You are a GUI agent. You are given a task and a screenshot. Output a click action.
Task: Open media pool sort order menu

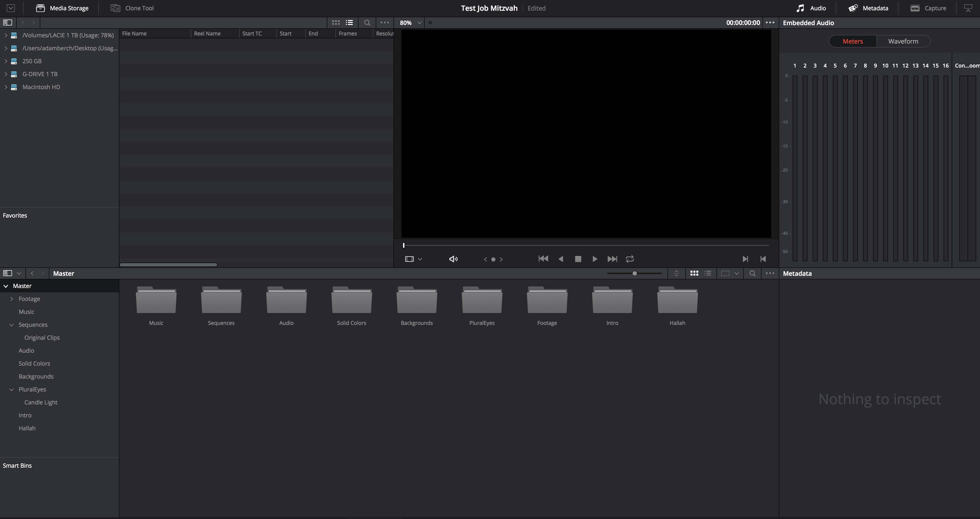676,273
